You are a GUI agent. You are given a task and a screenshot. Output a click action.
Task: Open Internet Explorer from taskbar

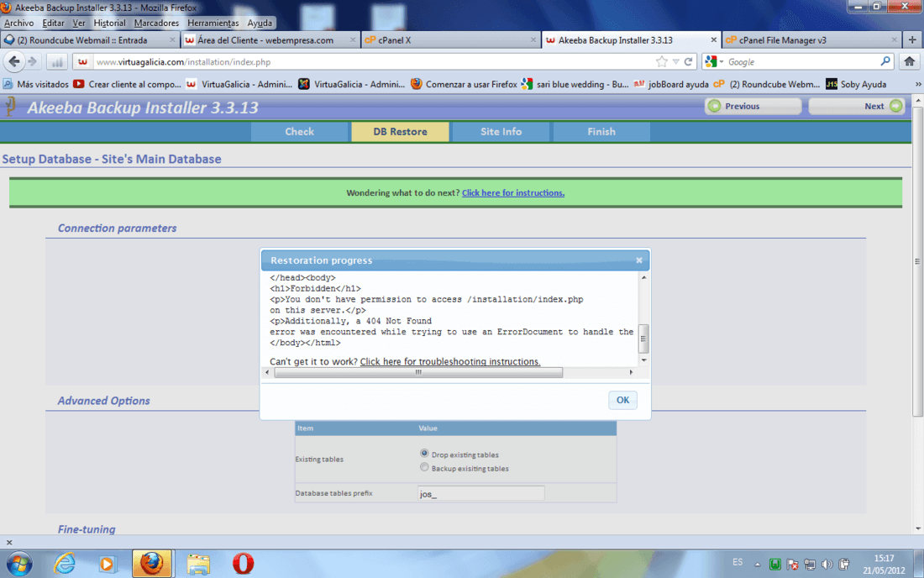64,563
